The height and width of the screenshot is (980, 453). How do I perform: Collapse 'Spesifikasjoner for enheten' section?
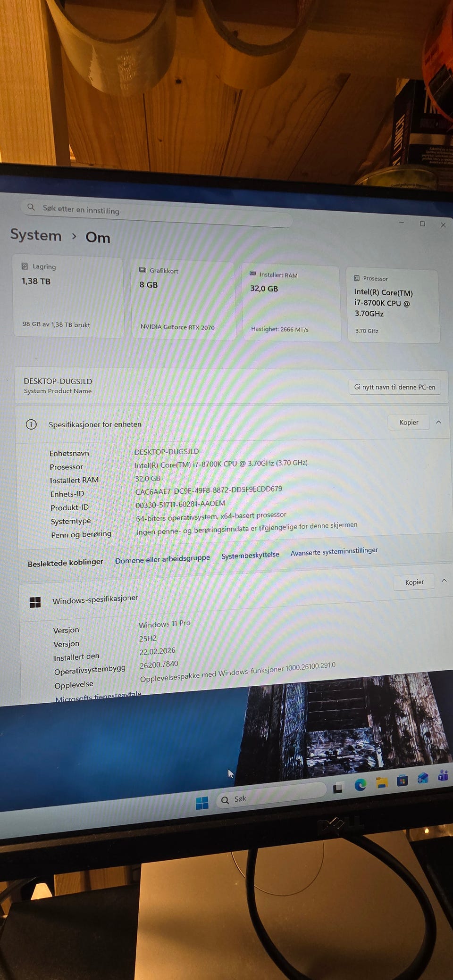click(438, 422)
